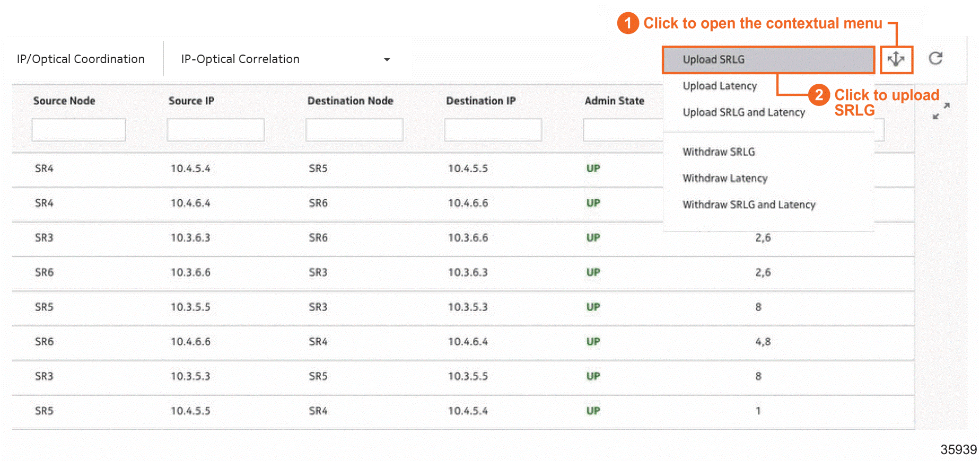Image resolution: width=980 pixels, height=461 pixels.
Task: Click the Admin State filter field
Action: point(623,130)
